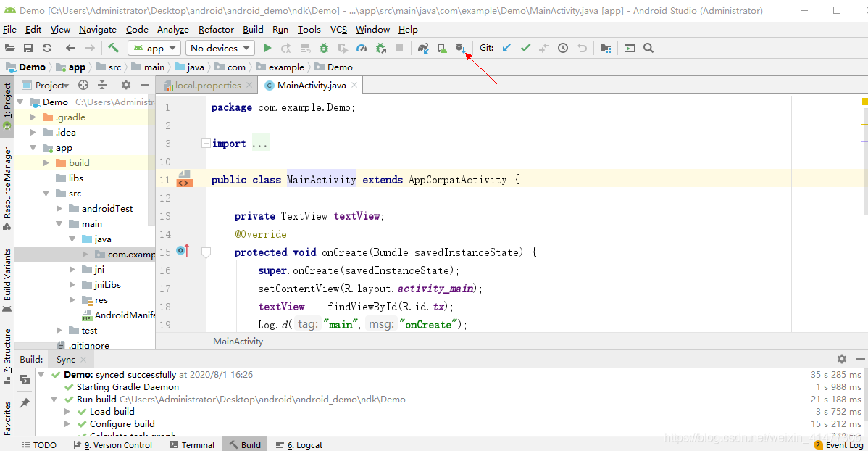
Task: Open the profiler gauge icon
Action: [362, 48]
